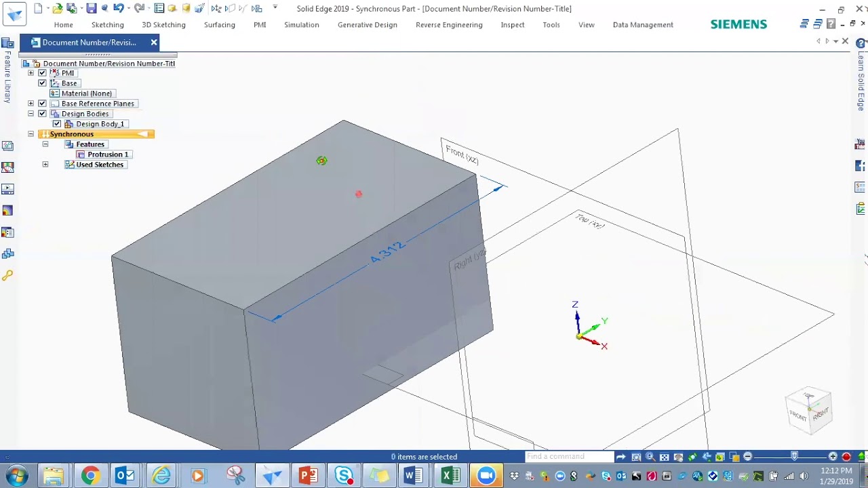Create a new document from quick access
The width and height of the screenshot is (868, 488).
(x=38, y=9)
